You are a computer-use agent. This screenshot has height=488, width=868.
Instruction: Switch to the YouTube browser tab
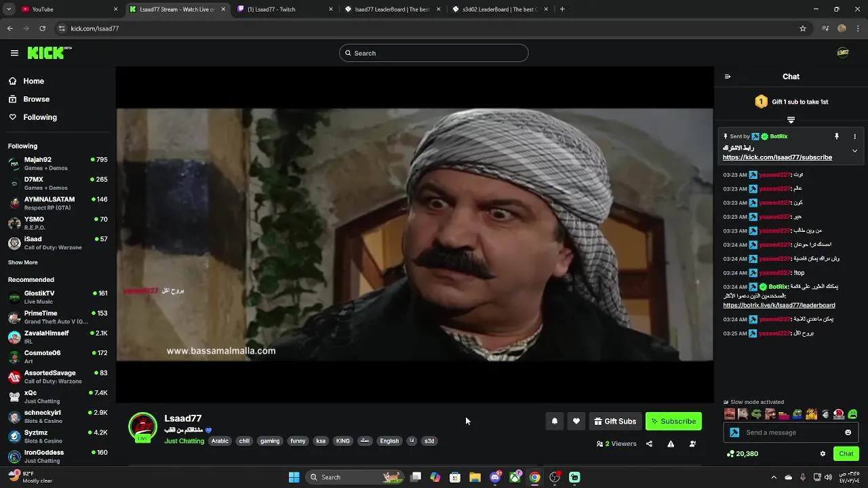(68, 9)
